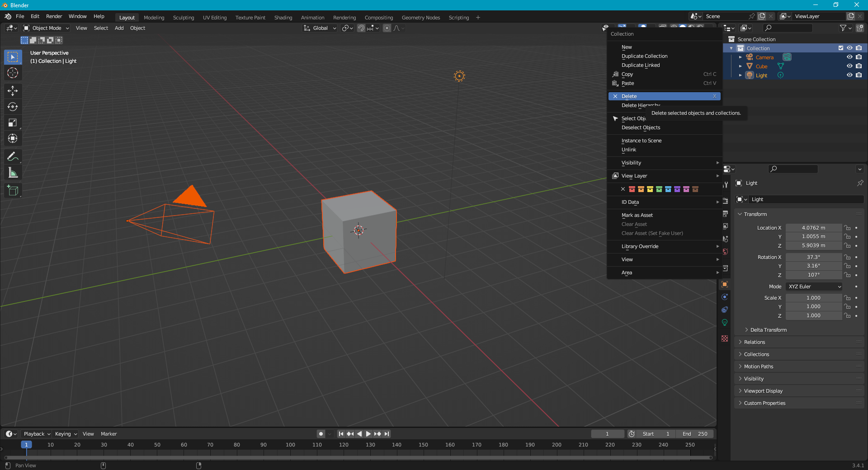This screenshot has height=470, width=868.
Task: Set purple color tag for collection
Action: pos(677,189)
